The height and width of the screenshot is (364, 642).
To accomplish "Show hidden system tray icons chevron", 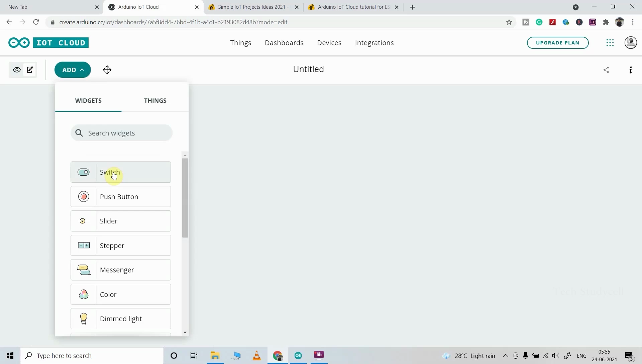I will pos(505,356).
